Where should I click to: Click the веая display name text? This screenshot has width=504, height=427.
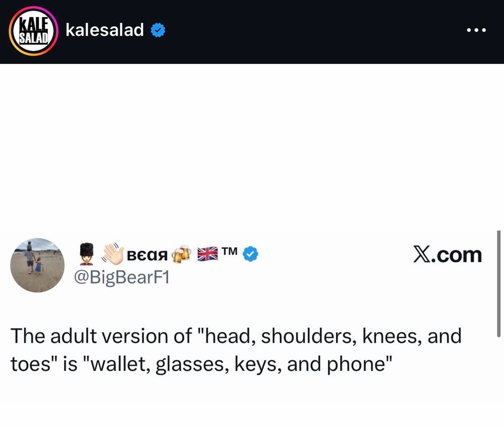tap(147, 255)
